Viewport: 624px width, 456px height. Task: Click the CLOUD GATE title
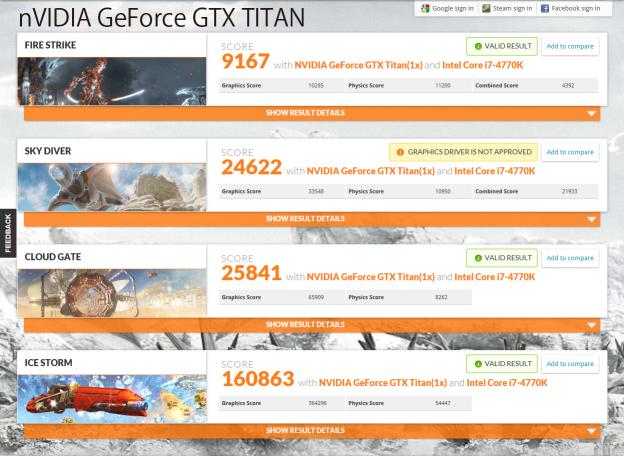[53, 257]
